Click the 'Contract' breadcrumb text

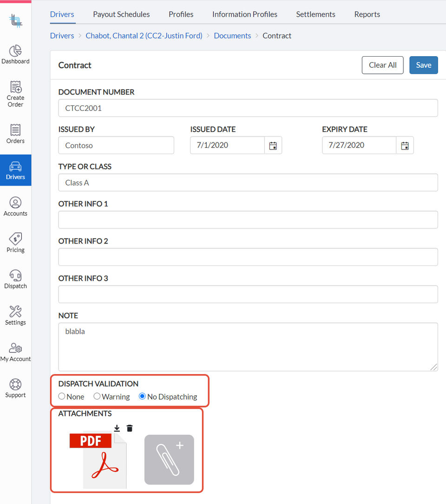(277, 36)
